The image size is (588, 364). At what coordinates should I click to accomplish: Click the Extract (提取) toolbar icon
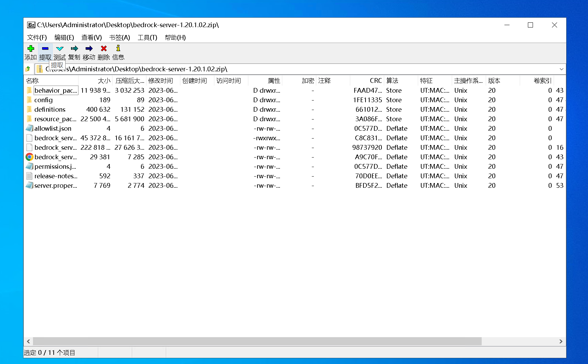[45, 49]
